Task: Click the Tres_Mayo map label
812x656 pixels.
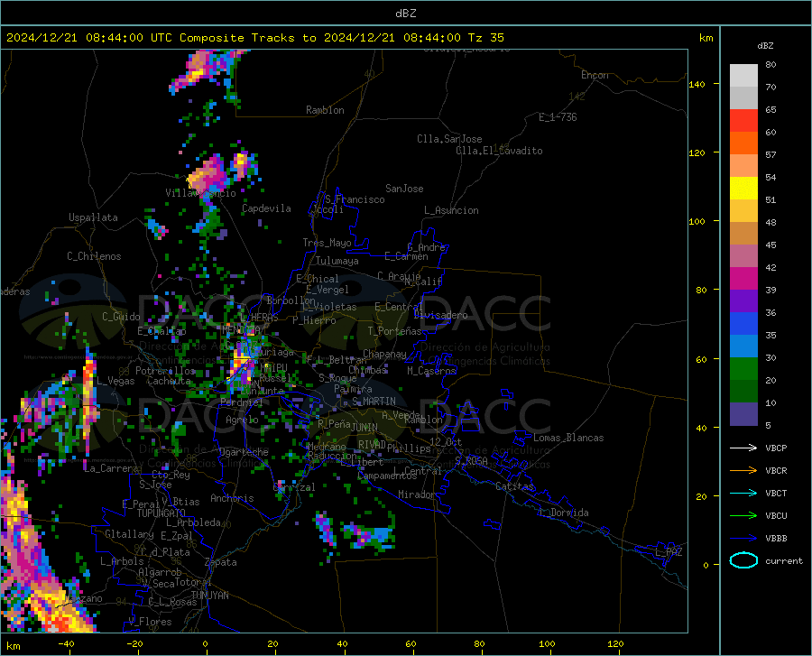Action: (327, 243)
